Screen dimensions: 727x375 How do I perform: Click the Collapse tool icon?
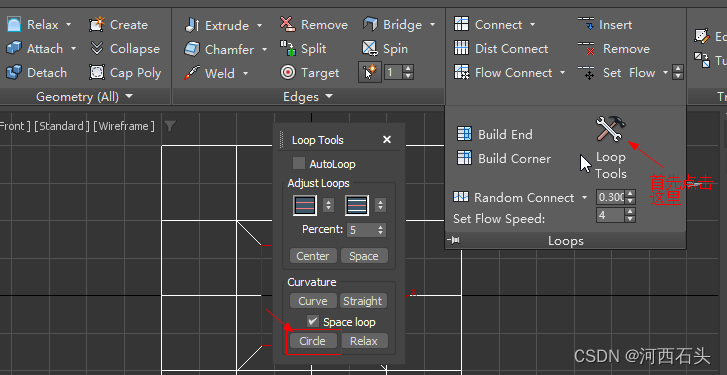[x=97, y=48]
